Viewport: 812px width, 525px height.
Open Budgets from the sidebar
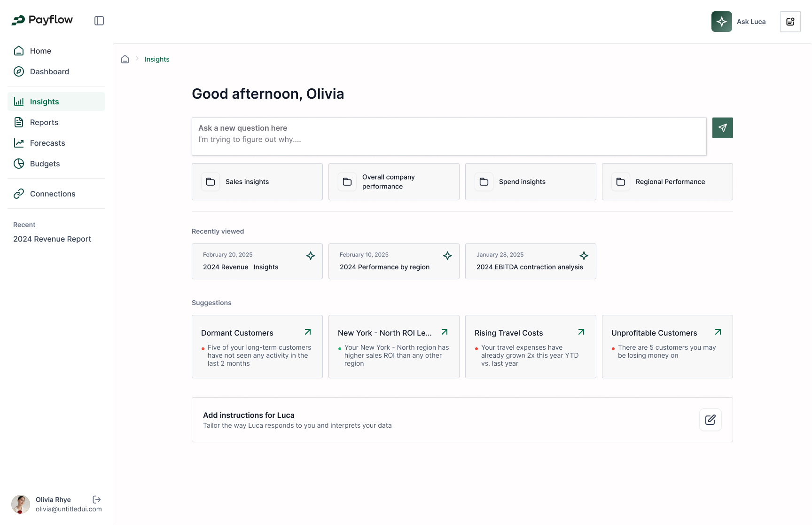tap(45, 164)
